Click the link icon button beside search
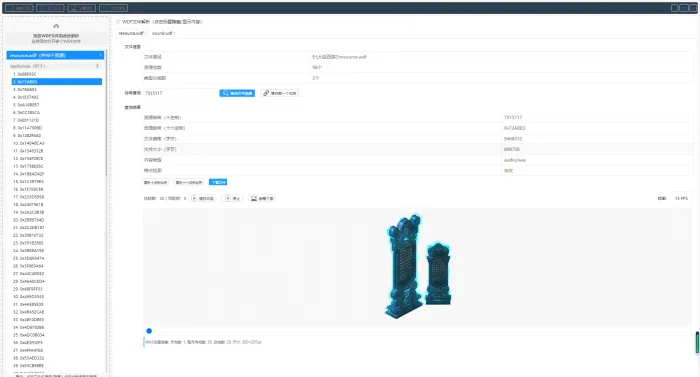 click(x=279, y=93)
